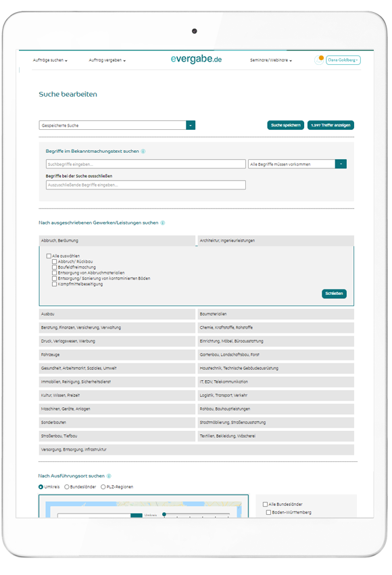Expand the Alle Begriffe müssen vorkommen dropdown
Viewport: 392px width, 575px height.
(x=341, y=164)
